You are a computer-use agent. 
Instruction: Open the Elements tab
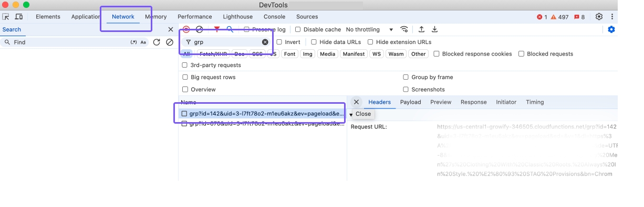click(48, 17)
